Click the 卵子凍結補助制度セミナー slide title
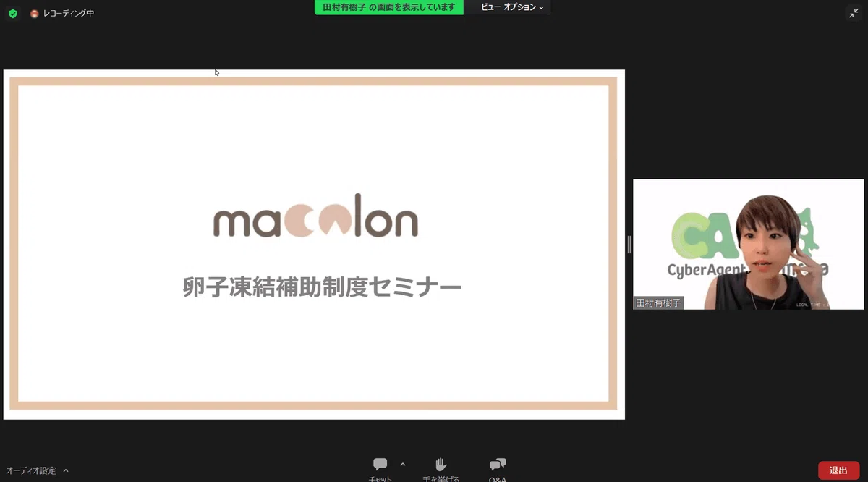868x482 pixels. pyautogui.click(x=322, y=287)
